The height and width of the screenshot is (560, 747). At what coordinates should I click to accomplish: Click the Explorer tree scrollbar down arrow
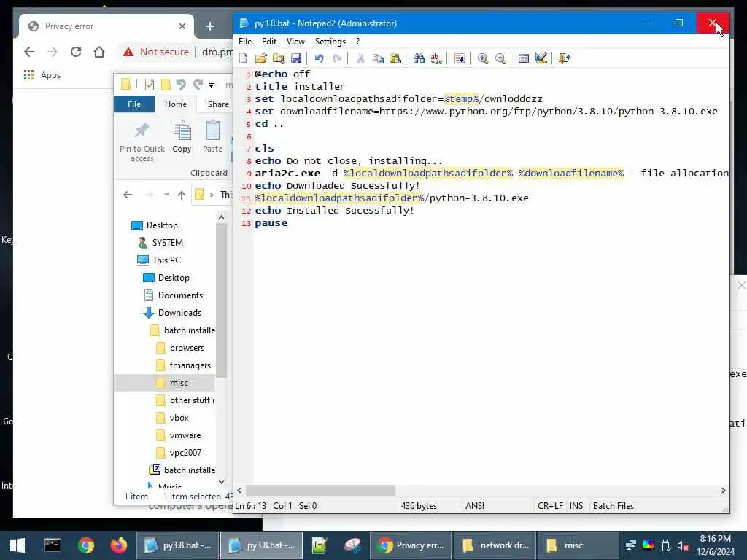221,482
